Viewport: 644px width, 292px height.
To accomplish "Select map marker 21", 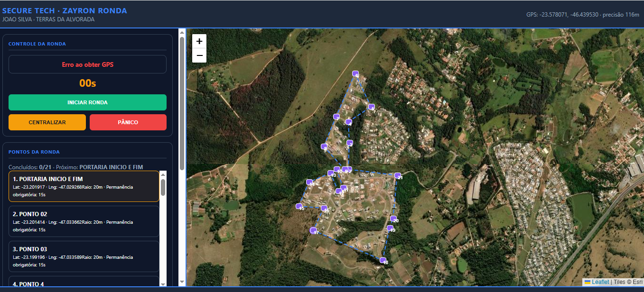I will point(398,176).
